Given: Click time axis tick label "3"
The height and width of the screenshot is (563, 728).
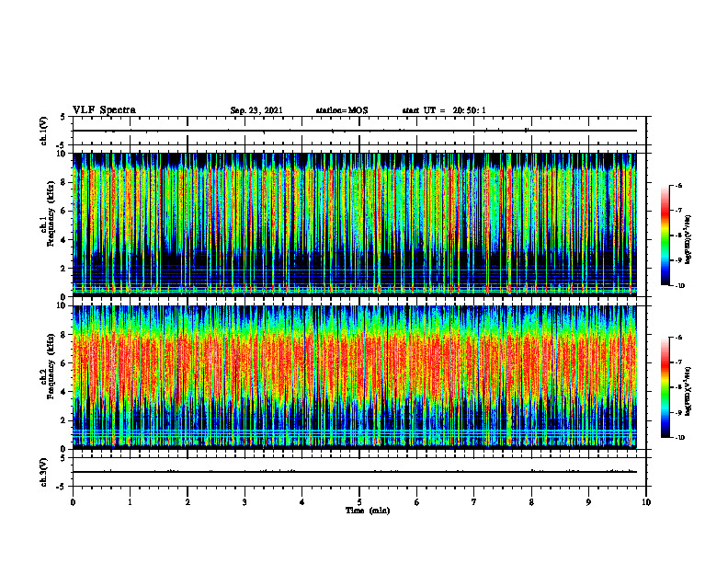Looking at the screenshot, I should [245, 502].
